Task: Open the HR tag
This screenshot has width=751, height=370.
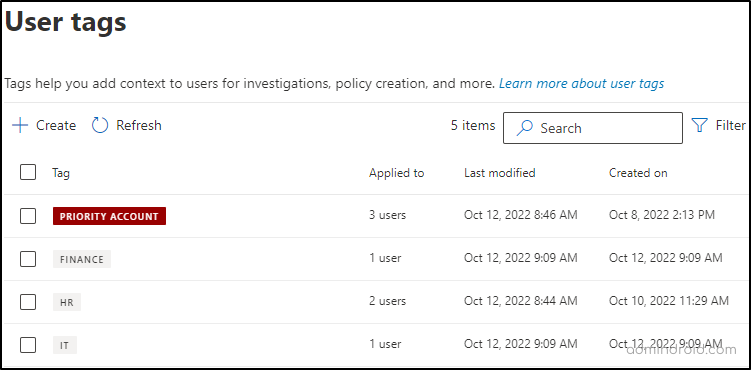Action: click(67, 302)
